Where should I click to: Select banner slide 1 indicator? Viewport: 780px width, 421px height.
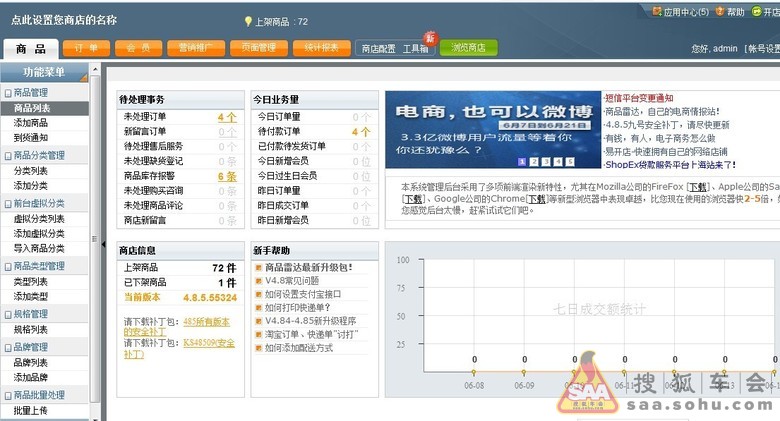point(522,162)
